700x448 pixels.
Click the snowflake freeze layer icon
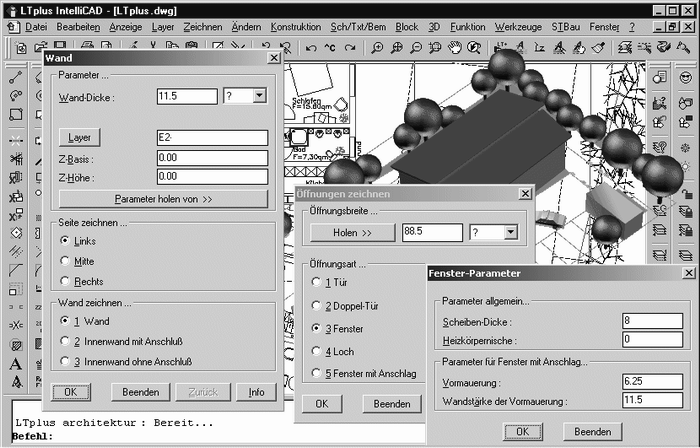(686, 148)
